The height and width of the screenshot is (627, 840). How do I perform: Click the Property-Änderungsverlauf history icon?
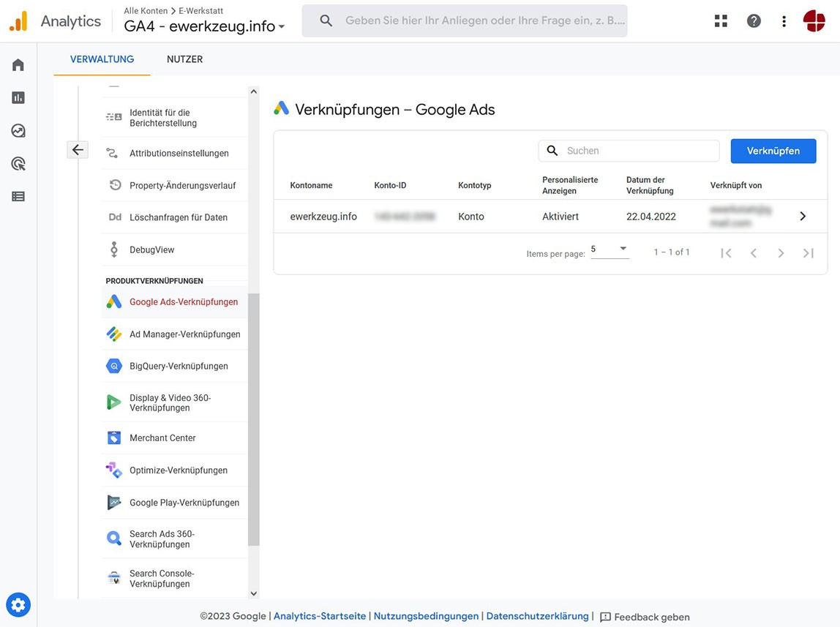(115, 184)
